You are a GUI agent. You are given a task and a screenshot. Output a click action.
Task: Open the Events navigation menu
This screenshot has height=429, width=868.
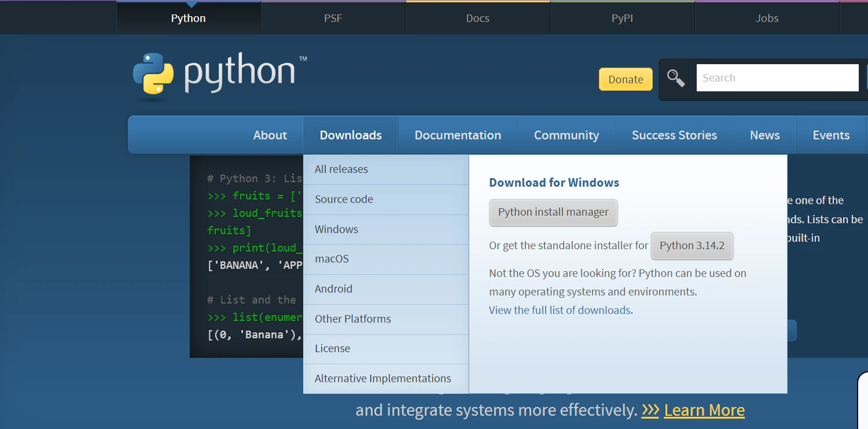(x=831, y=135)
